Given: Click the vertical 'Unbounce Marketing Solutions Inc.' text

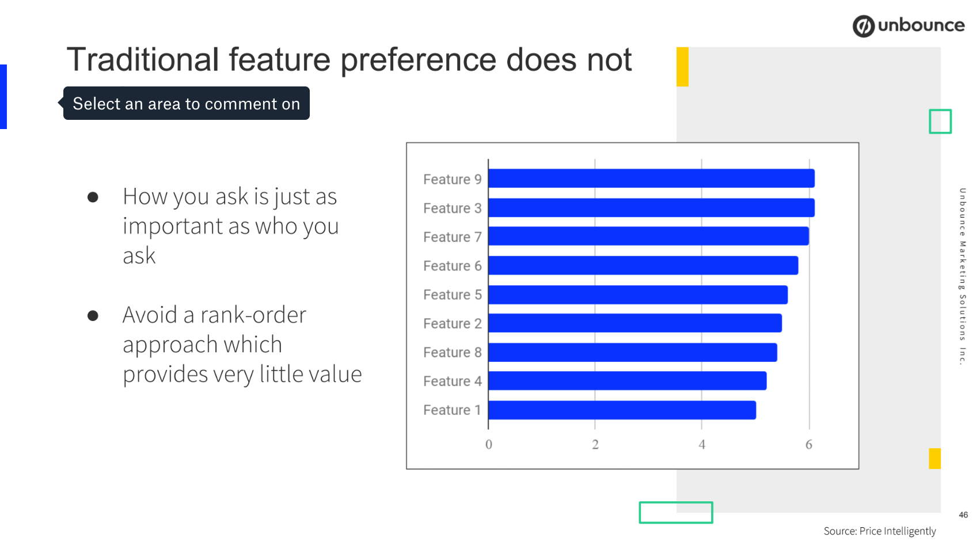Looking at the screenshot, I should tap(962, 277).
